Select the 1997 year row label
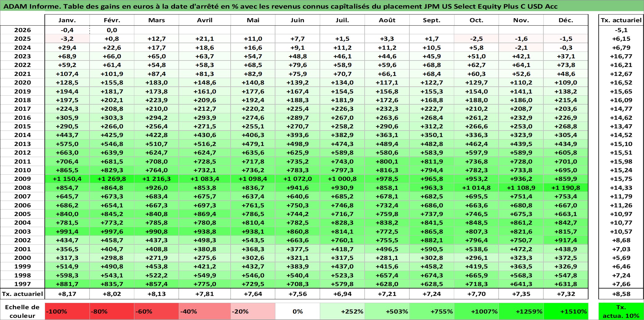 click(x=22, y=284)
